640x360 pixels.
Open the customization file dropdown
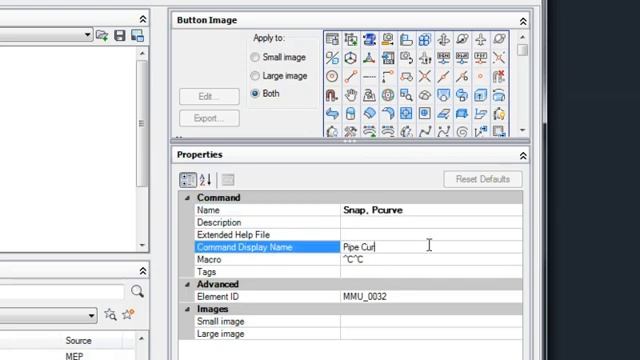[87, 35]
